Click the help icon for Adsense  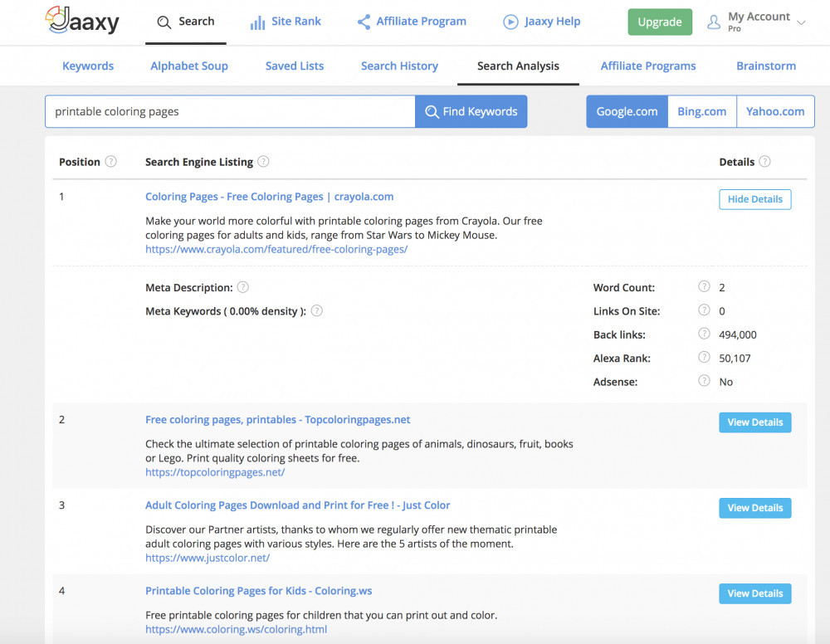click(704, 380)
